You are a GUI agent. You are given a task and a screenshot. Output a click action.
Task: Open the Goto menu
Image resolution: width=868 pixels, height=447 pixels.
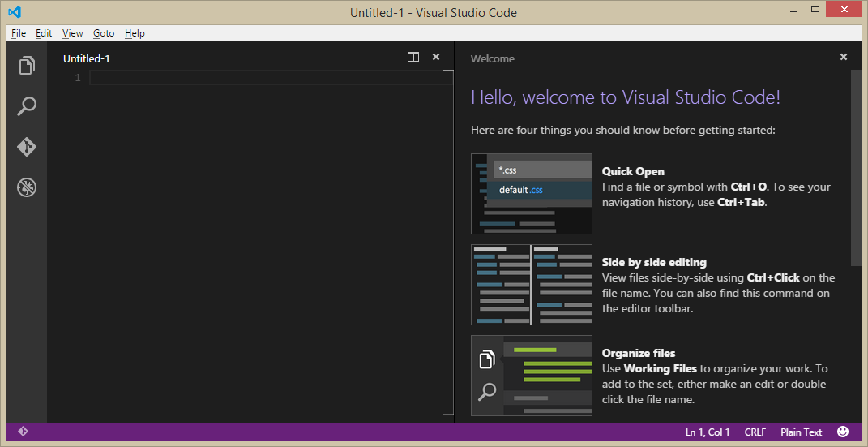(x=104, y=33)
